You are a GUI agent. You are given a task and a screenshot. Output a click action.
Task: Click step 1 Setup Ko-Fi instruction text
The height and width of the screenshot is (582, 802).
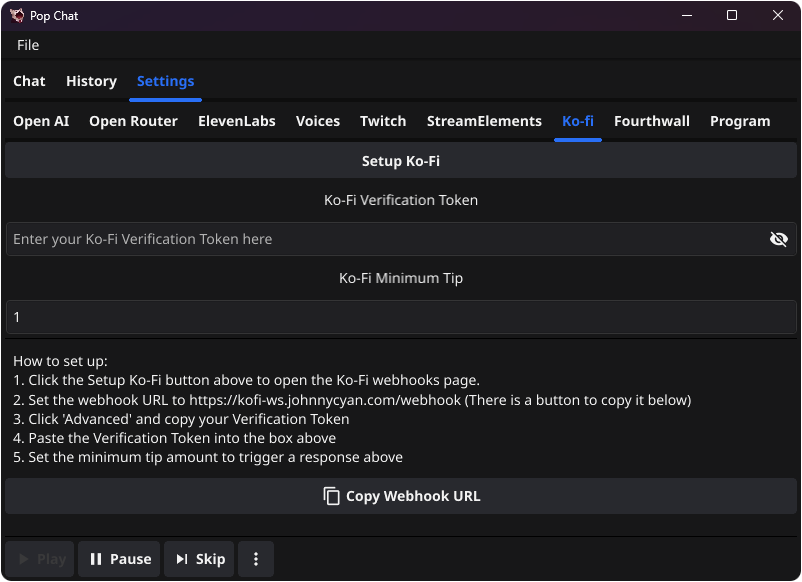pyautogui.click(x=246, y=380)
